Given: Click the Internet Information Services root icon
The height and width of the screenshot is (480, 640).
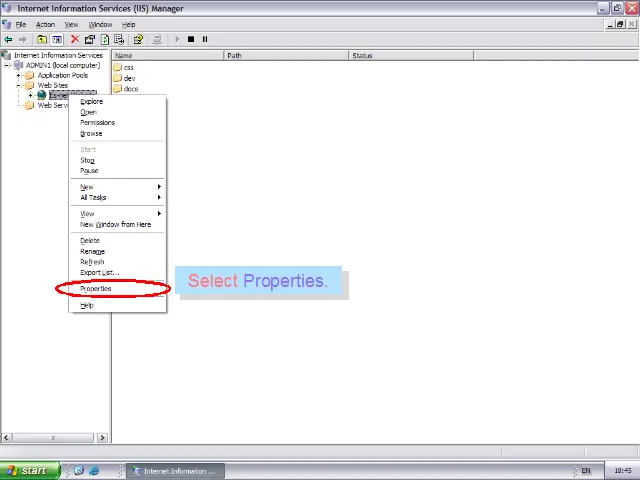Looking at the screenshot, I should click(x=6, y=55).
